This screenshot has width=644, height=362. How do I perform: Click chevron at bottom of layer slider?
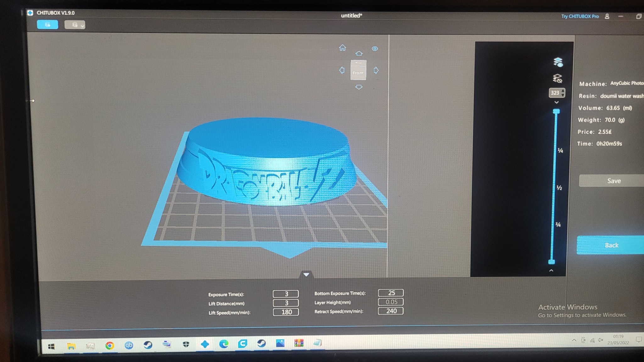[551, 271]
